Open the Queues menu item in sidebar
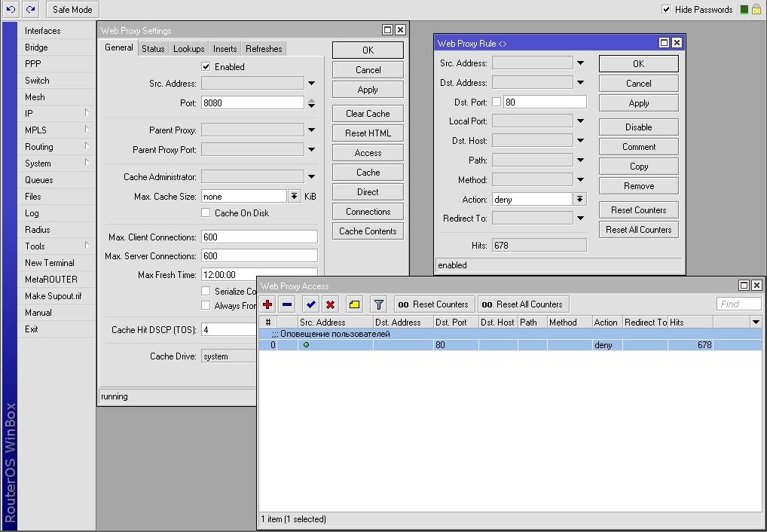Image resolution: width=767 pixels, height=532 pixels. click(39, 180)
